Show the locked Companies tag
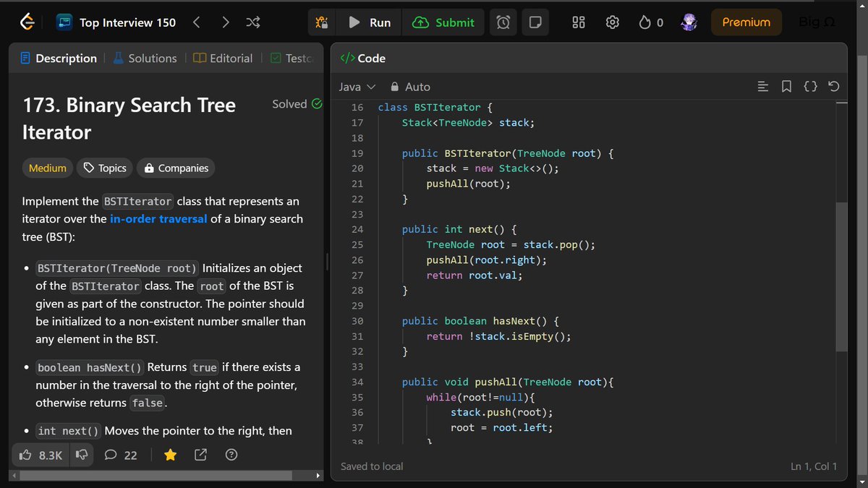This screenshot has height=488, width=868. tap(176, 168)
